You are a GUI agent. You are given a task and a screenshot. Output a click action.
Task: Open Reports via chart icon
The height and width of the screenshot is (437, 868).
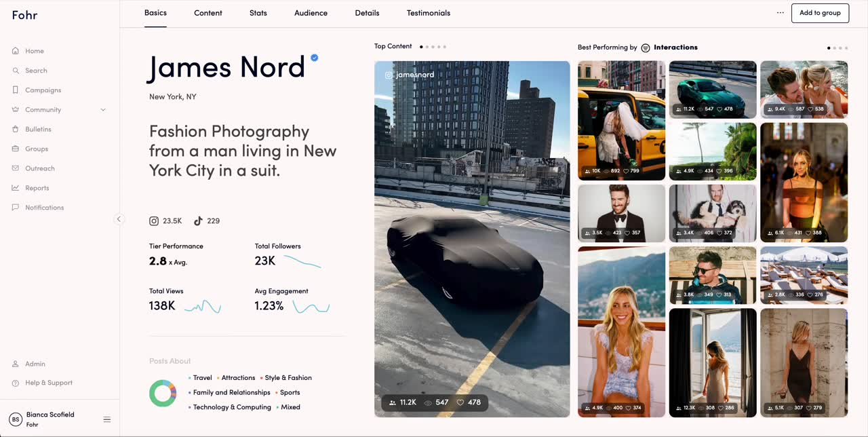[x=16, y=188]
